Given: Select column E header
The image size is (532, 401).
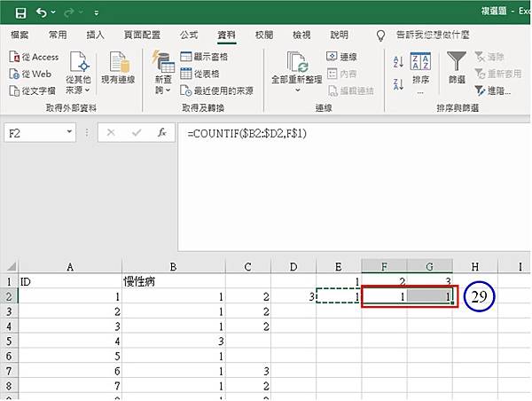Looking at the screenshot, I should (x=339, y=266).
